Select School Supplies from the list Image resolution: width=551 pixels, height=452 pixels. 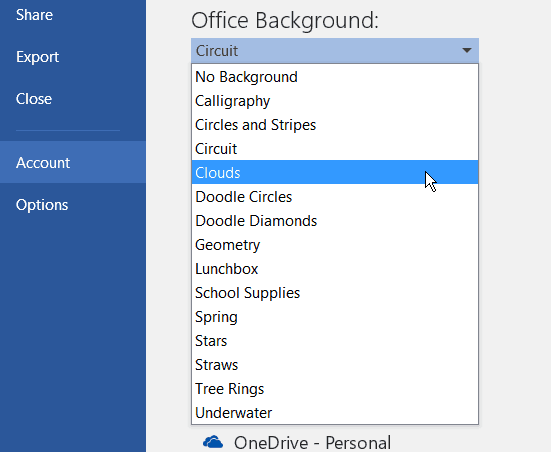335,293
